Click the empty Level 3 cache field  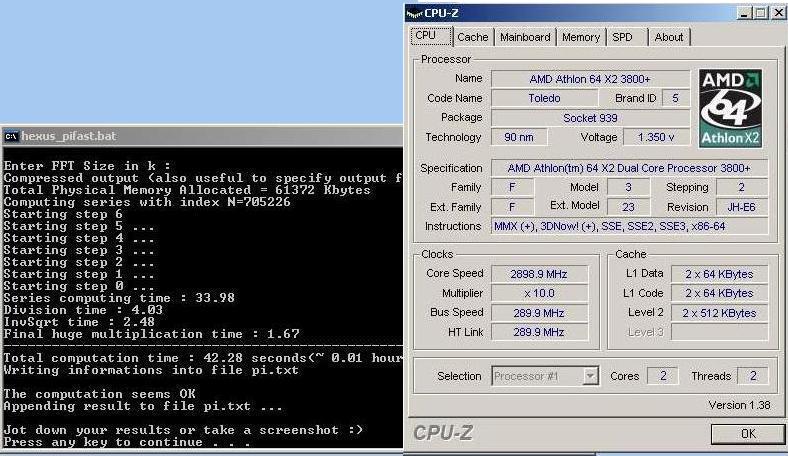click(x=719, y=332)
